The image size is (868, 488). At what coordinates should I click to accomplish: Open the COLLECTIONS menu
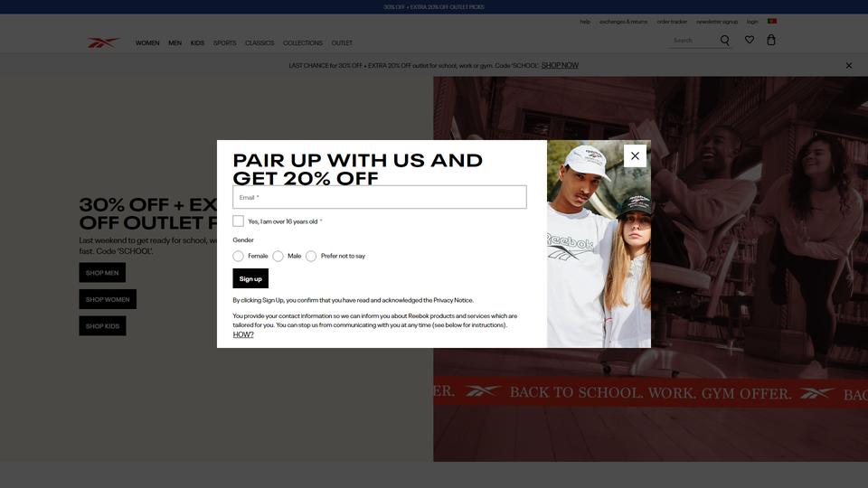click(303, 43)
